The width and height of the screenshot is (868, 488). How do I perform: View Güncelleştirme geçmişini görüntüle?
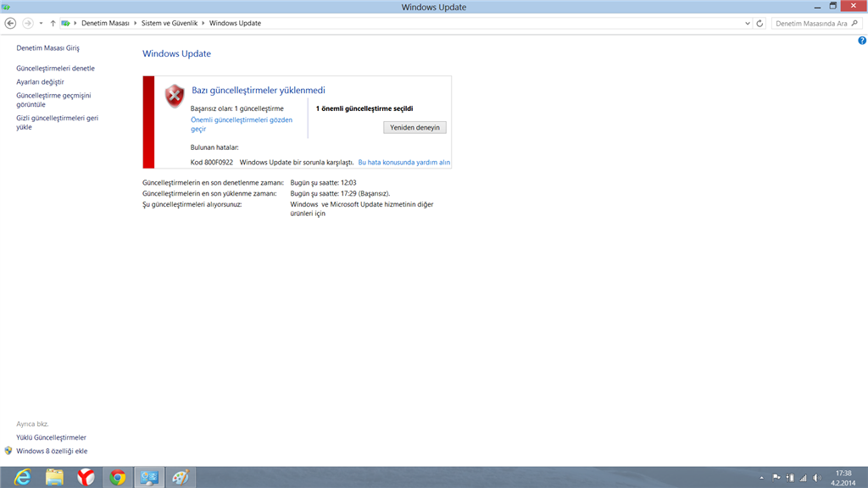click(53, 100)
